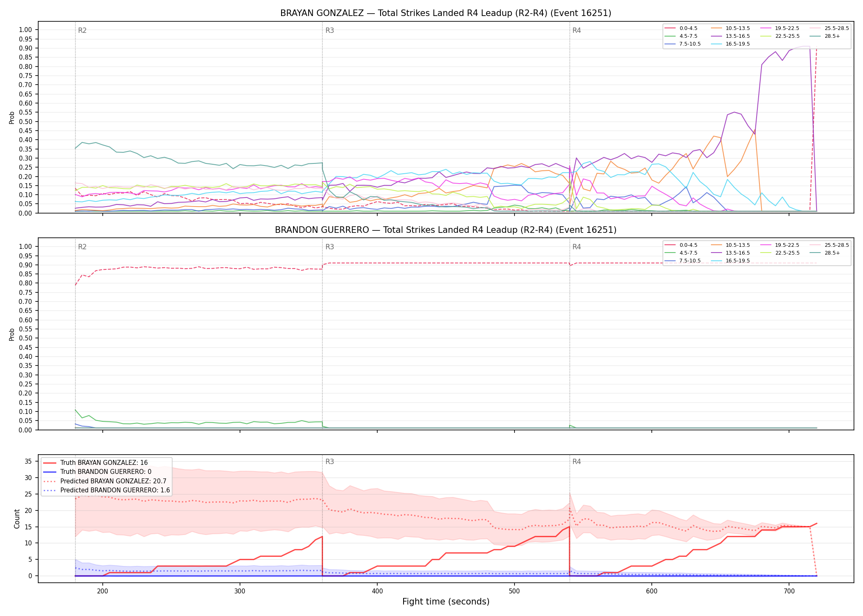Pick '16.5-19.5' legend entry in Guerrero chart

(730, 261)
